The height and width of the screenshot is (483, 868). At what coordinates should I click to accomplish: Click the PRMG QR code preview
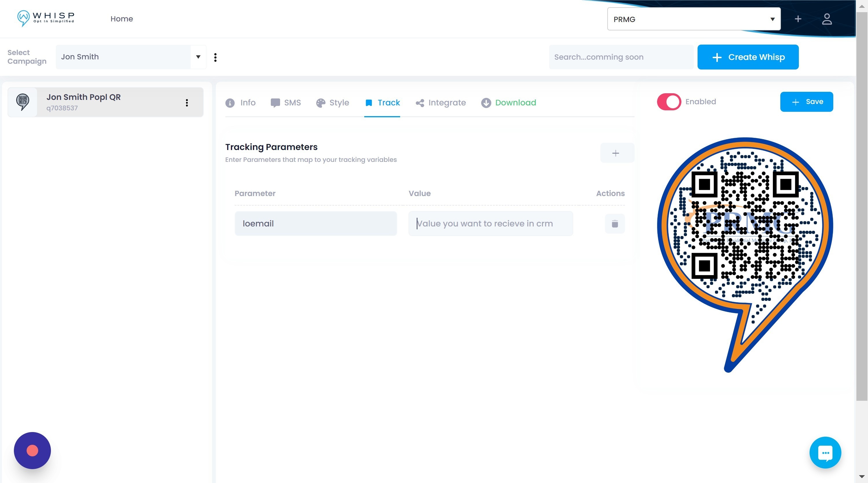click(745, 255)
